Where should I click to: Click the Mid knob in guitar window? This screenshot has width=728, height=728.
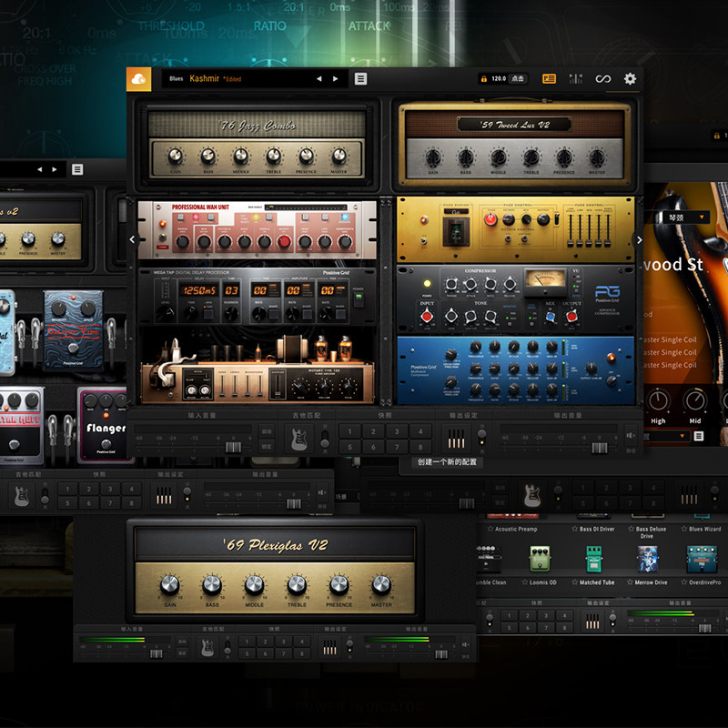click(695, 400)
